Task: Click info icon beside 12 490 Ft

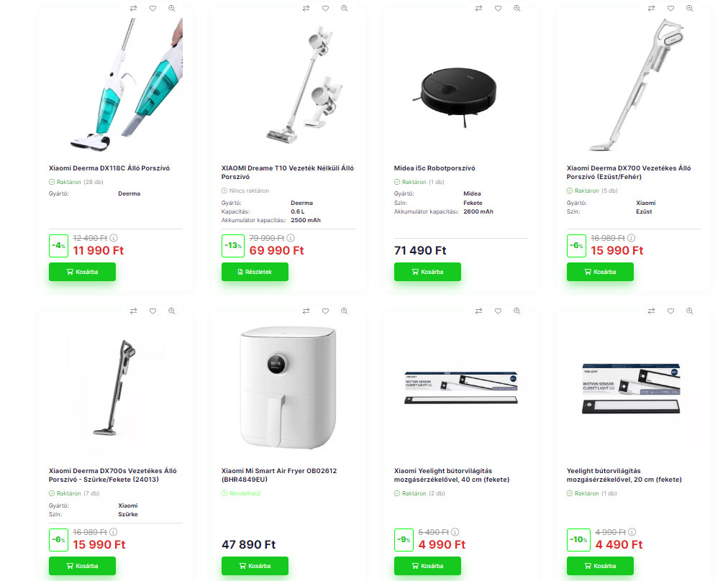Action: tap(114, 238)
